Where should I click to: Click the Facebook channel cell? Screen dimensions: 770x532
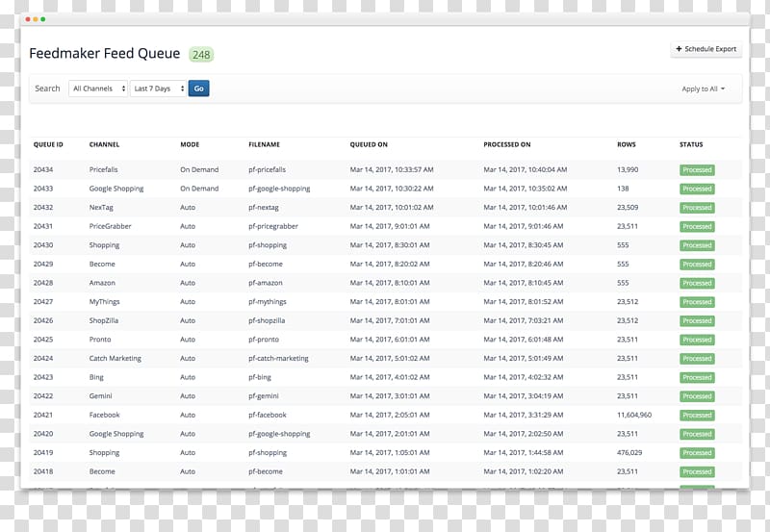tap(104, 415)
